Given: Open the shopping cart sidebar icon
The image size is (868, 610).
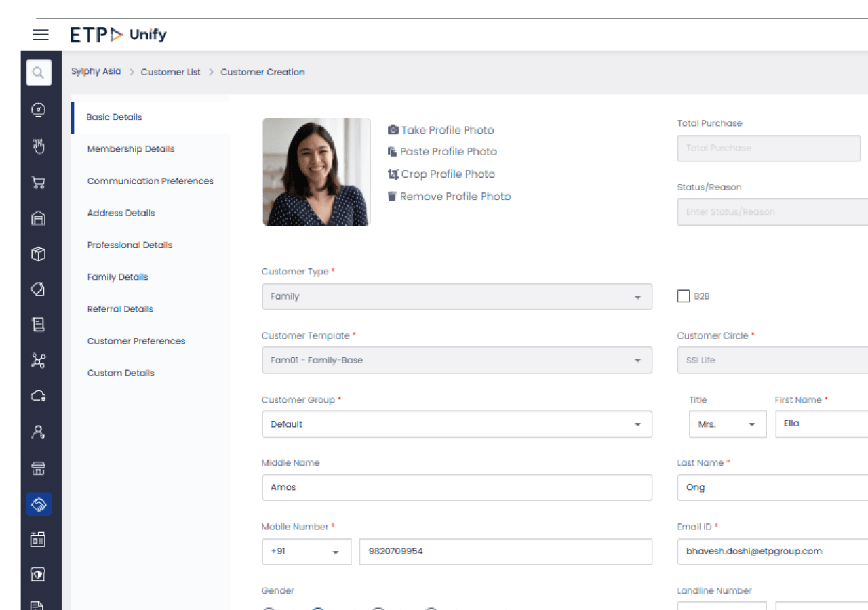Looking at the screenshot, I should 39,182.
